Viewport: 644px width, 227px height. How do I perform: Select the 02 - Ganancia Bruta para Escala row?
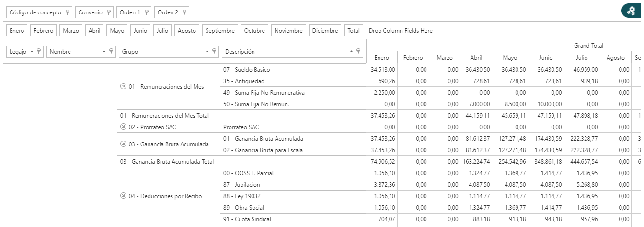click(292, 150)
